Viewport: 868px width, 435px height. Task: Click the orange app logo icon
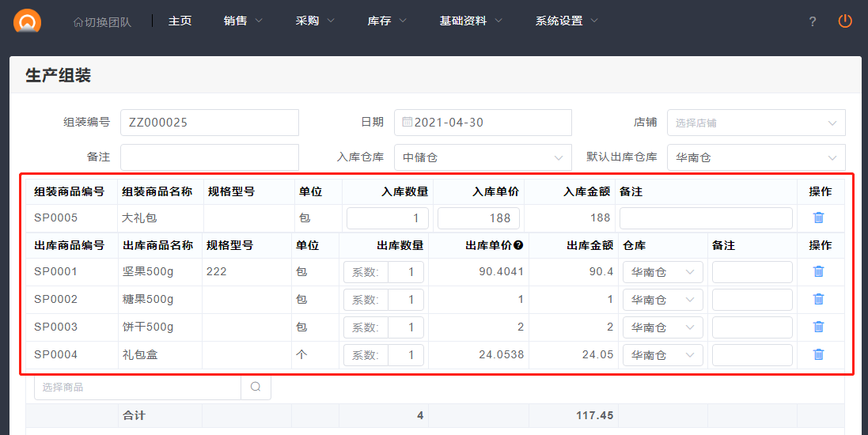pyautogui.click(x=27, y=21)
